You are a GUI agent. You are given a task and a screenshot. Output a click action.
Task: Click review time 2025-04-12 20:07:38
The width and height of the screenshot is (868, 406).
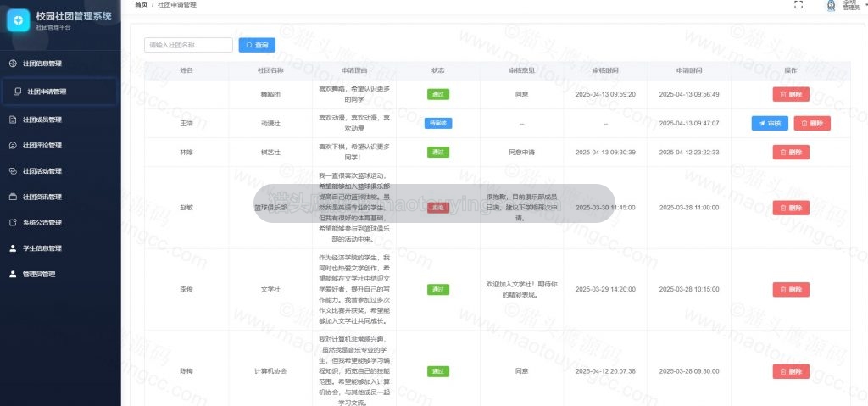[x=605, y=371]
